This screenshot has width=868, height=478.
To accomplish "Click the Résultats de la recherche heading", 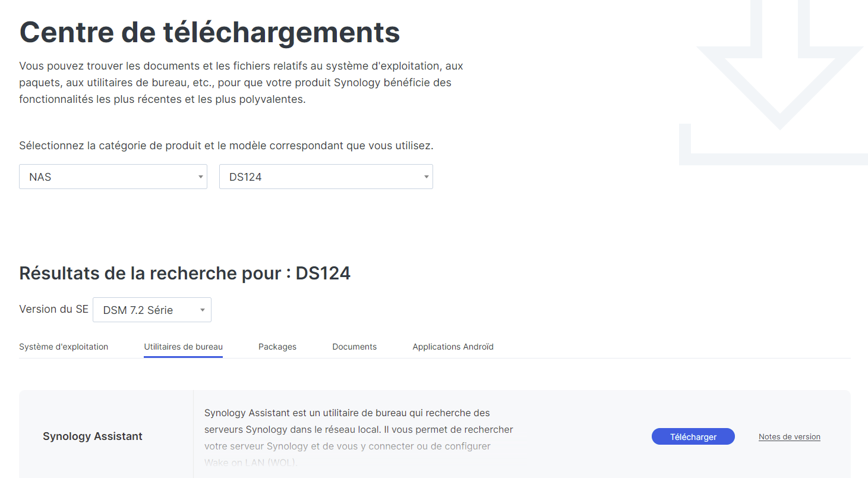I will [185, 273].
